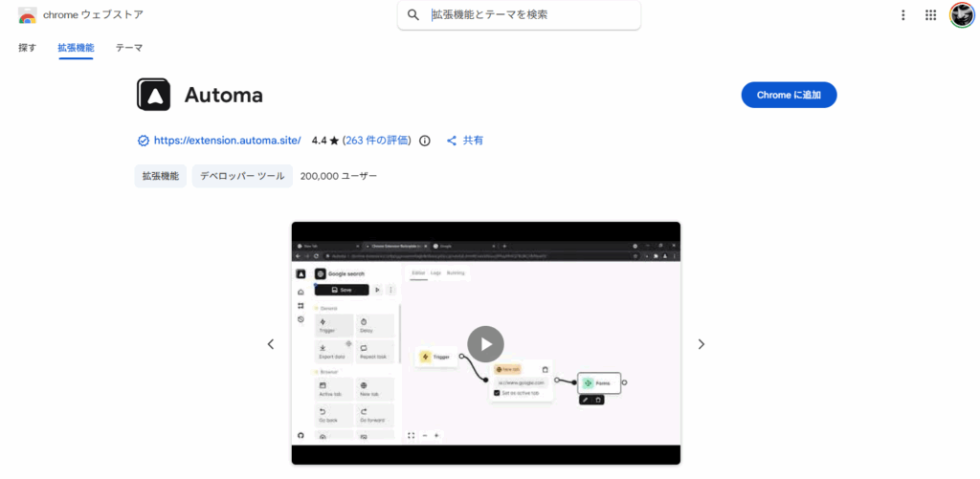980x479 pixels.
Task: Open the テーマ tab
Action: coord(129,47)
